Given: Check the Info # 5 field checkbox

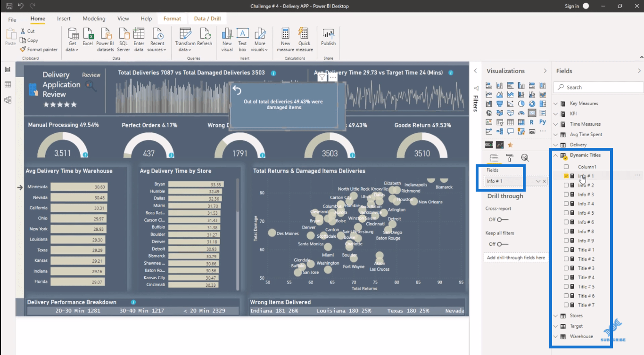Looking at the screenshot, I should [566, 213].
